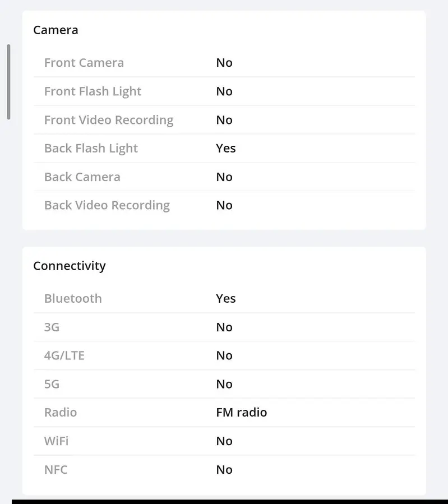Click the FM radio value text
Screen dimensions: 448x504
(x=242, y=413)
